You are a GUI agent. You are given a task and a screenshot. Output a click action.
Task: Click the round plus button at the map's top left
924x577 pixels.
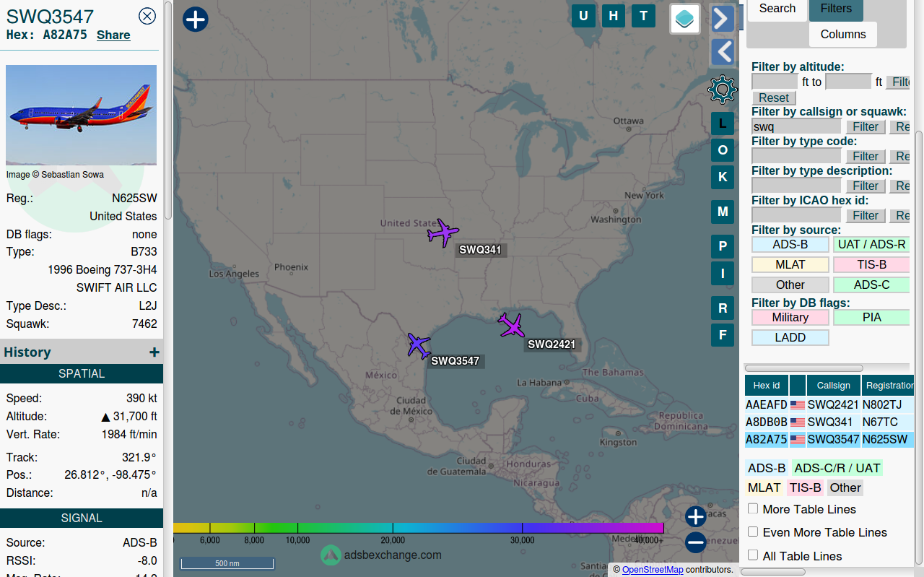coord(196,19)
